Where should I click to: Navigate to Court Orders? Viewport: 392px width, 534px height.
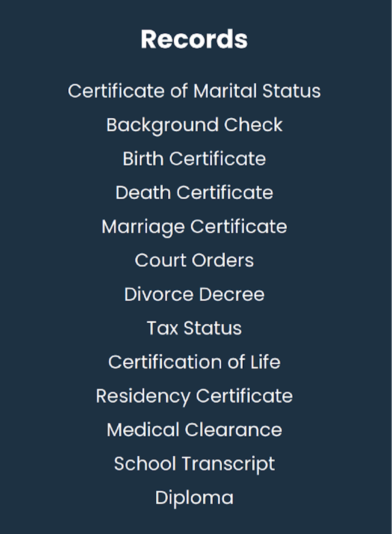(x=194, y=261)
